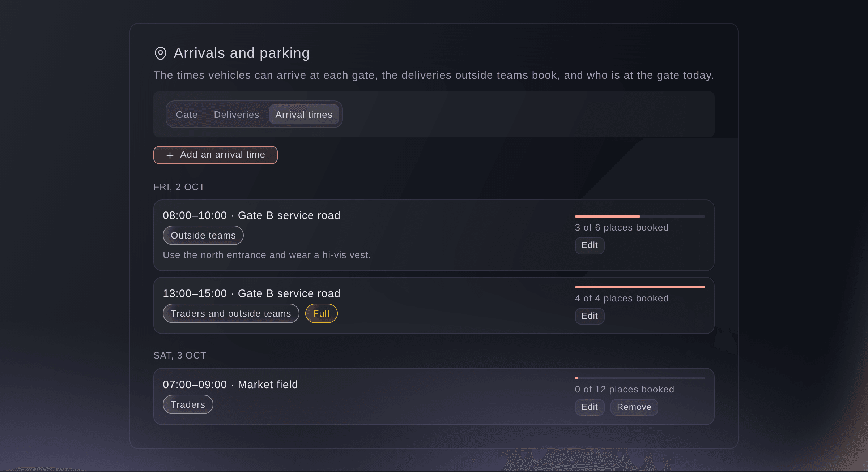
Task: Select the 07:00–09:00 Market field heading
Action: click(230, 385)
